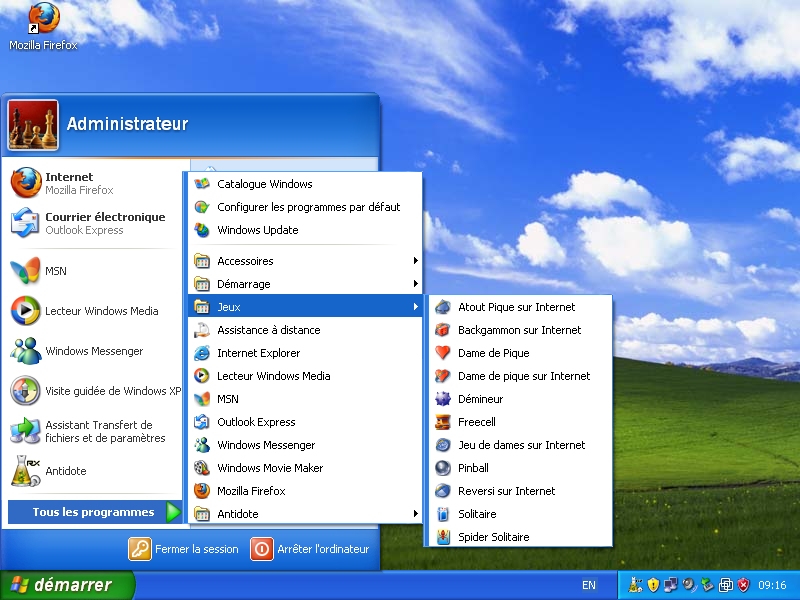This screenshot has height=600, width=800.
Task: Launch Pinball from the games list
Action: pos(473,468)
